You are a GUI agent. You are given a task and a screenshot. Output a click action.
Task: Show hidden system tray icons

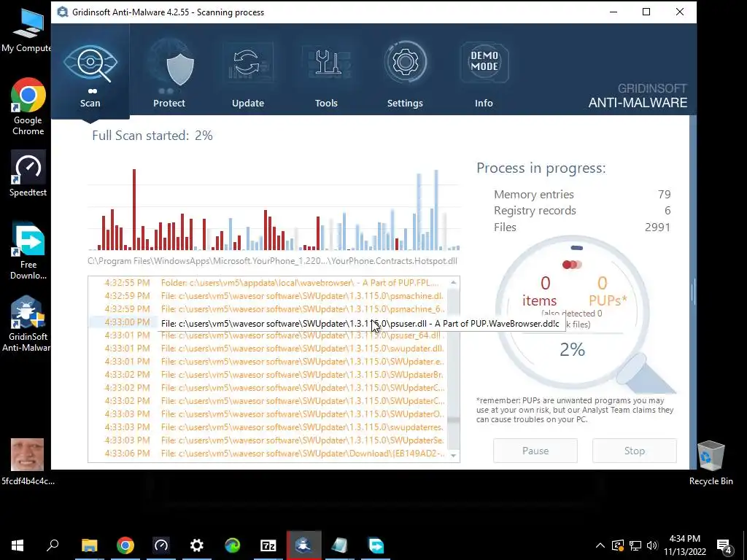(x=600, y=545)
